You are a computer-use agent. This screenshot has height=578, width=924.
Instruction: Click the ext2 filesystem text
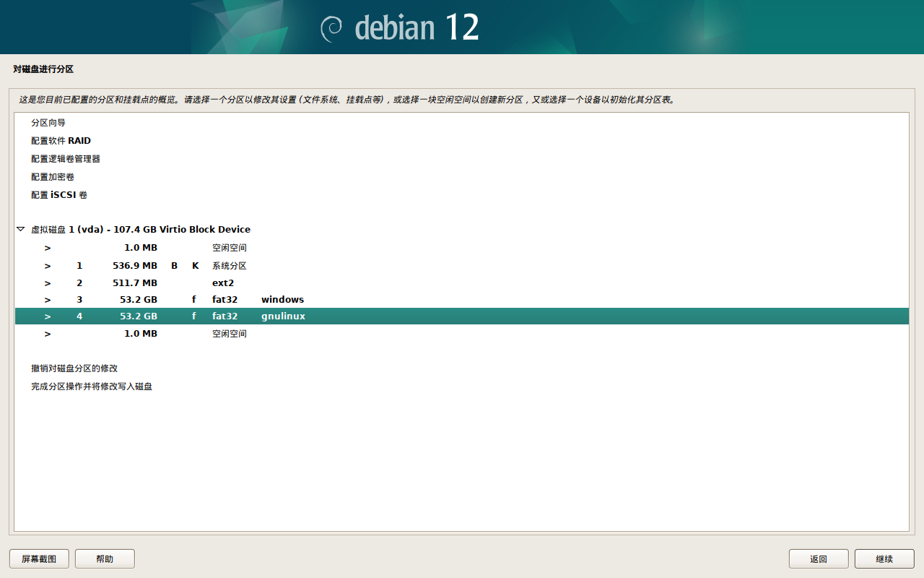tap(223, 283)
